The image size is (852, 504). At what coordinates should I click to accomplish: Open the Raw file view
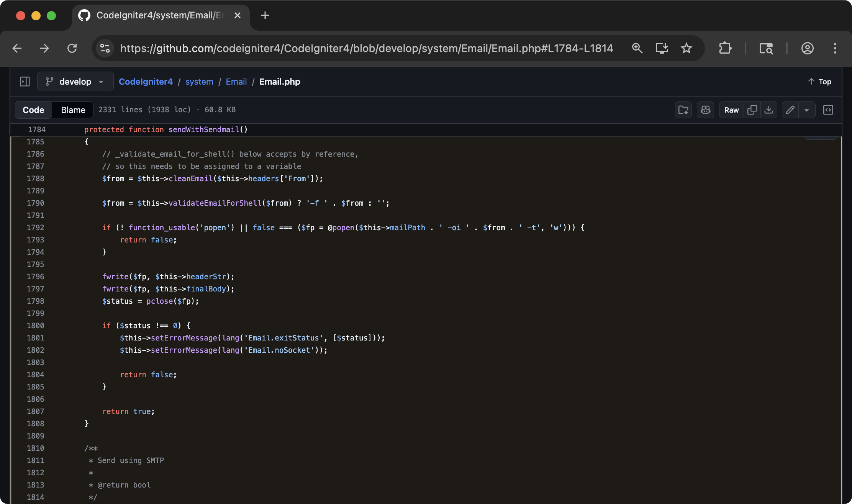[x=731, y=110]
